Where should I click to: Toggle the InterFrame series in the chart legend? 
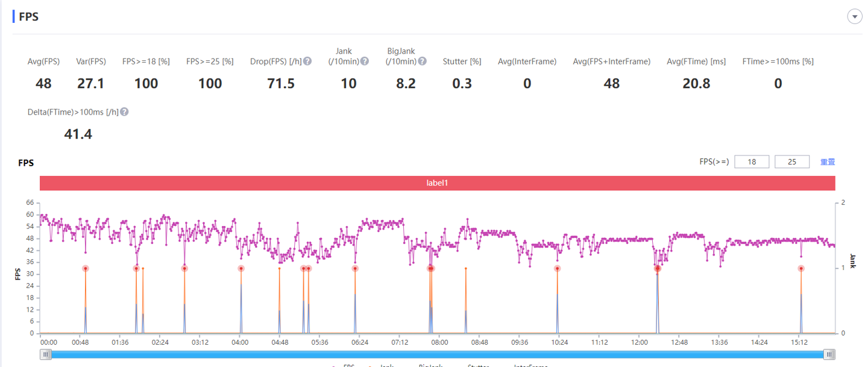pyautogui.click(x=530, y=365)
